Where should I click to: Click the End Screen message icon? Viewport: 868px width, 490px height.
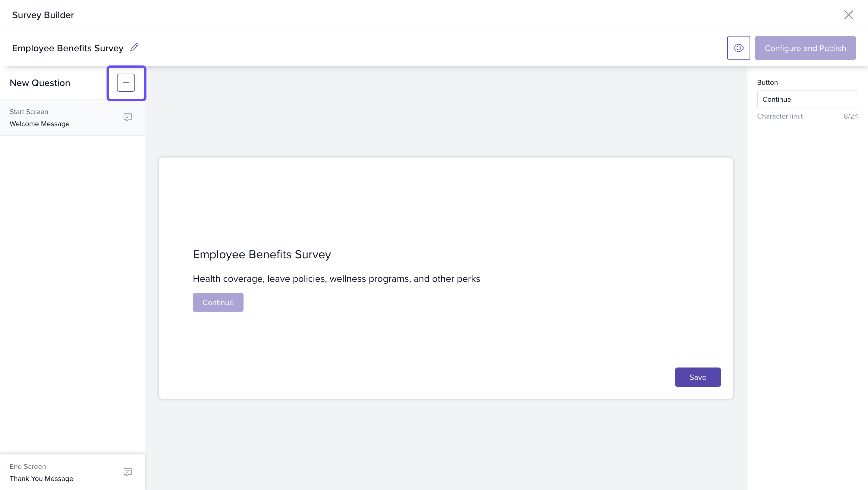127,472
